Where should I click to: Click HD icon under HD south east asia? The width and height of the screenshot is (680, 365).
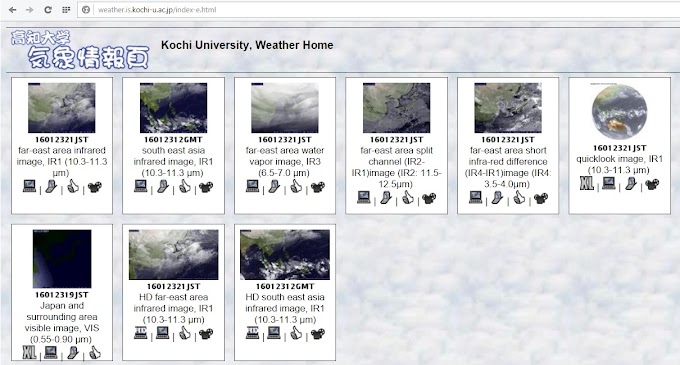[x=252, y=333]
